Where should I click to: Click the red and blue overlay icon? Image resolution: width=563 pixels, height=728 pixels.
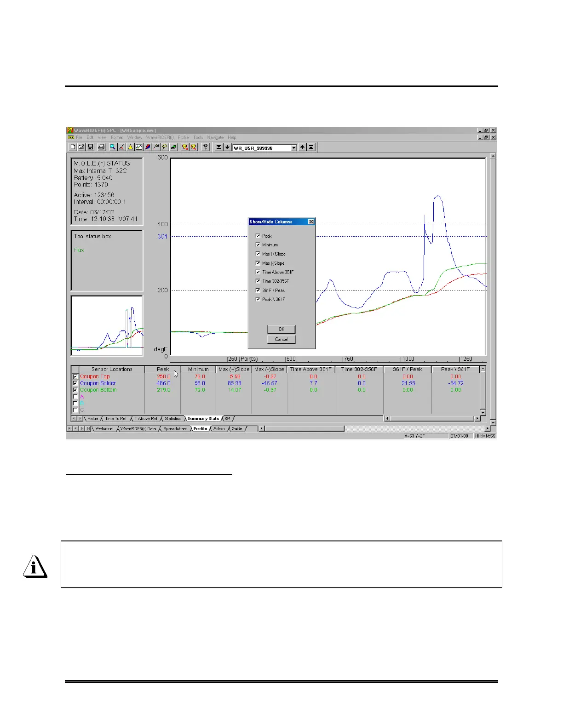point(148,147)
